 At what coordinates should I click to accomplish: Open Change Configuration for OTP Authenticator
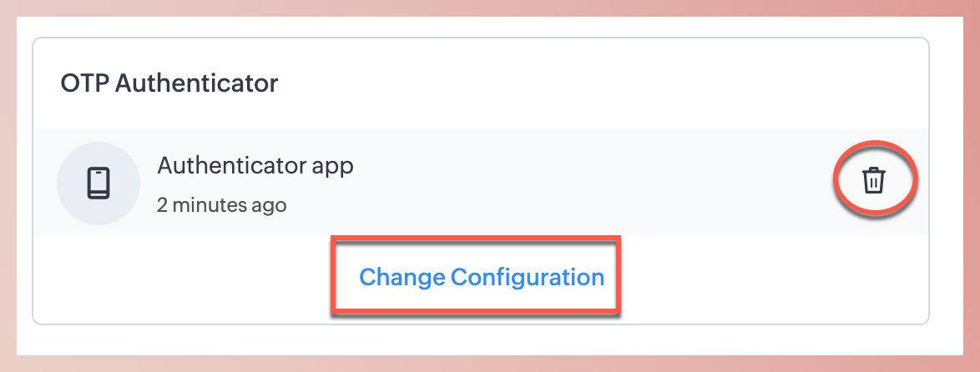pyautogui.click(x=481, y=277)
